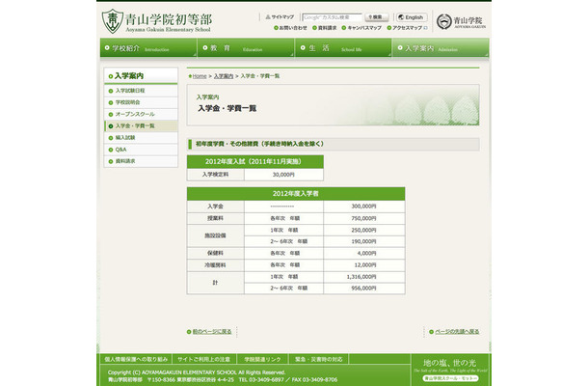
Task: Open 個人情報保護への取り組み footer link
Action: point(136,359)
